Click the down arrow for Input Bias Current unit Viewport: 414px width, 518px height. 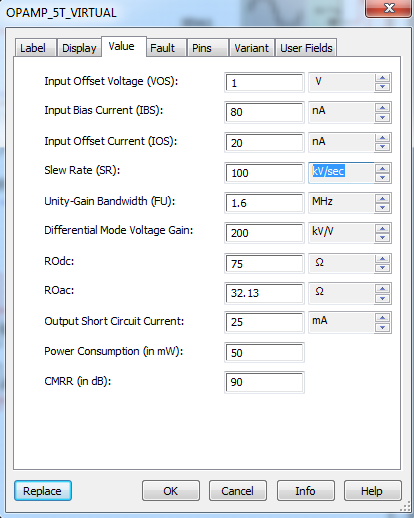click(382, 117)
